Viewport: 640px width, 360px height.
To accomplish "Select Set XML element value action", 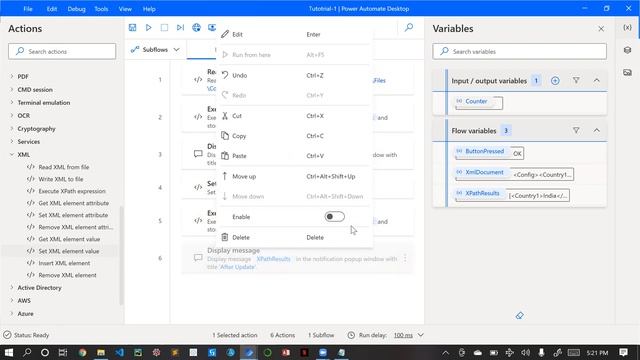I will [x=68, y=251].
